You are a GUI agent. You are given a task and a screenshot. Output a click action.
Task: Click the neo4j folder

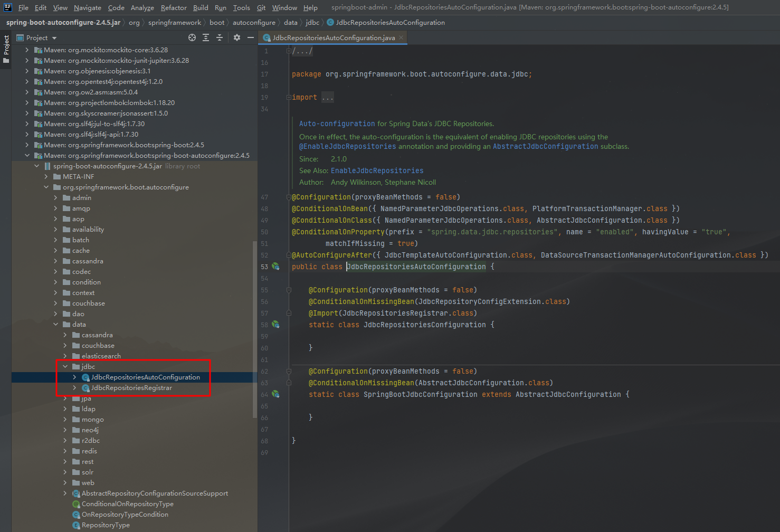(x=90, y=430)
